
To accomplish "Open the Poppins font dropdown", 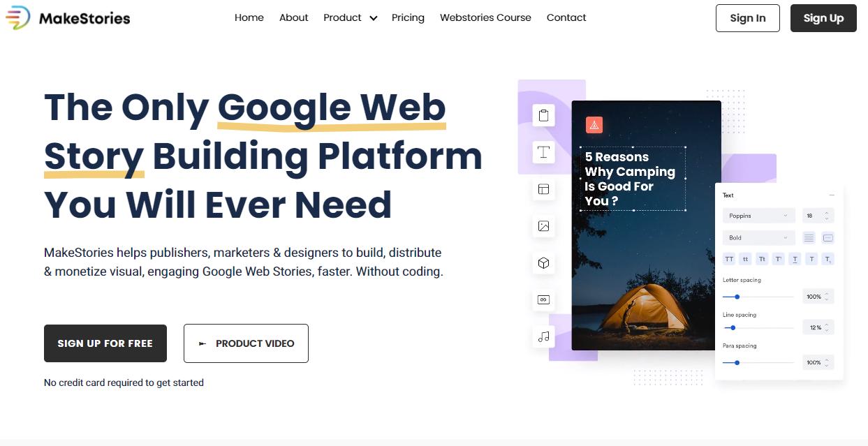I will point(759,216).
